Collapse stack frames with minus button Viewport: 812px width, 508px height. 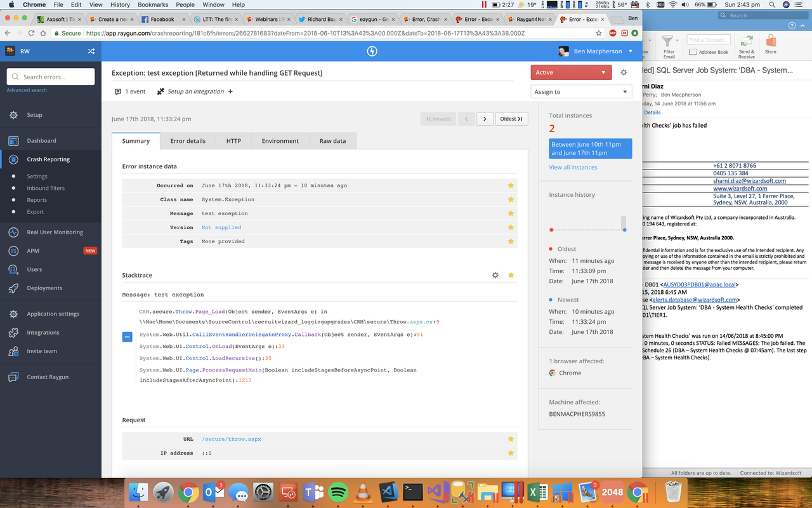pos(127,337)
